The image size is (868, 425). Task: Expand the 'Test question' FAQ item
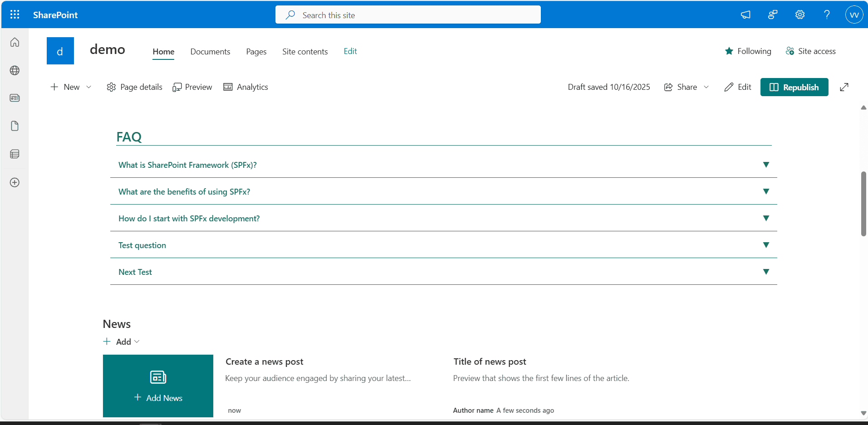766,245
